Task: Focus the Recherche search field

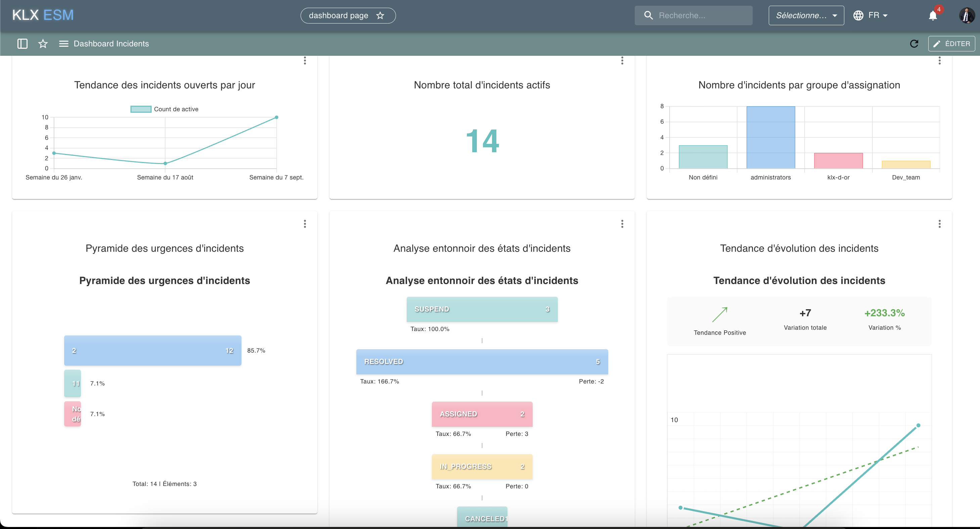Action: (693, 15)
